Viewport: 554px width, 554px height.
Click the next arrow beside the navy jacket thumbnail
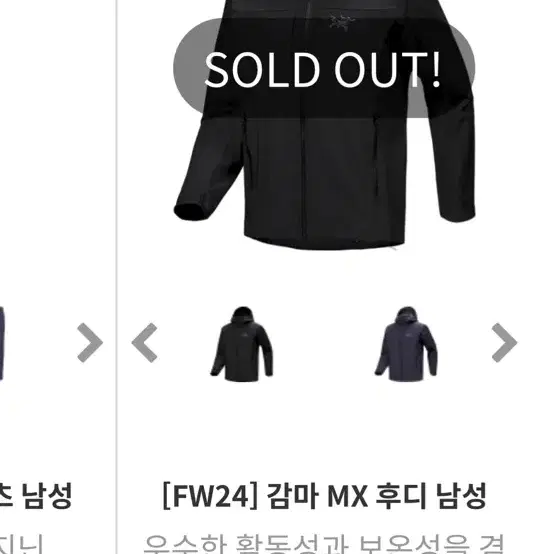click(x=505, y=342)
